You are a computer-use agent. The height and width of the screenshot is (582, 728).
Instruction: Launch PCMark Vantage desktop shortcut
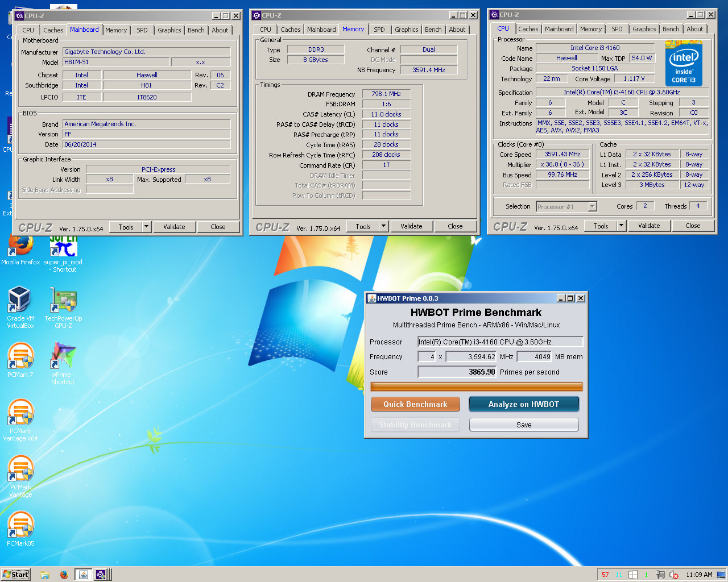tap(20, 476)
